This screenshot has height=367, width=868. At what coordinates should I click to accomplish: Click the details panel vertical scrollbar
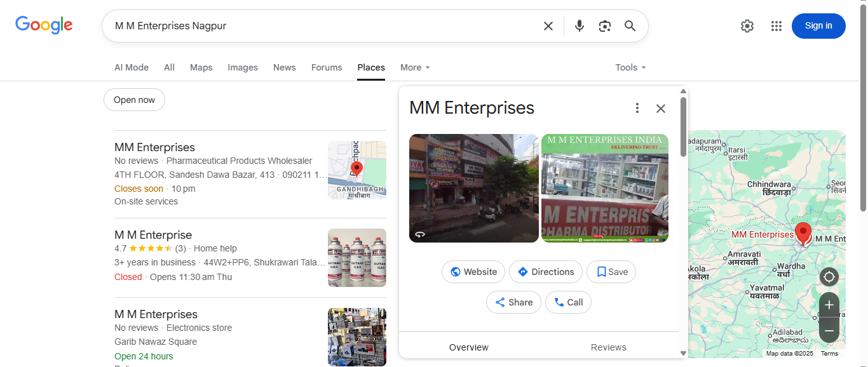[683, 127]
